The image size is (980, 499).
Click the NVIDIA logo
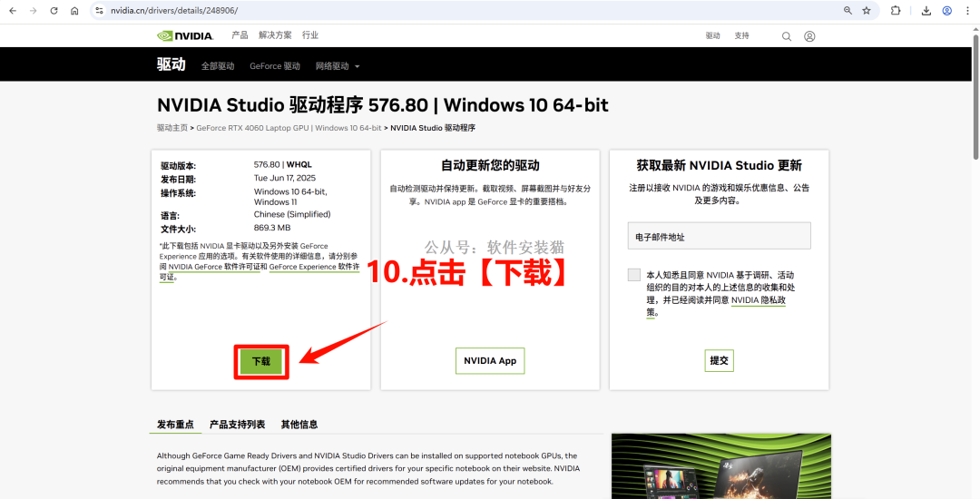[x=185, y=35]
